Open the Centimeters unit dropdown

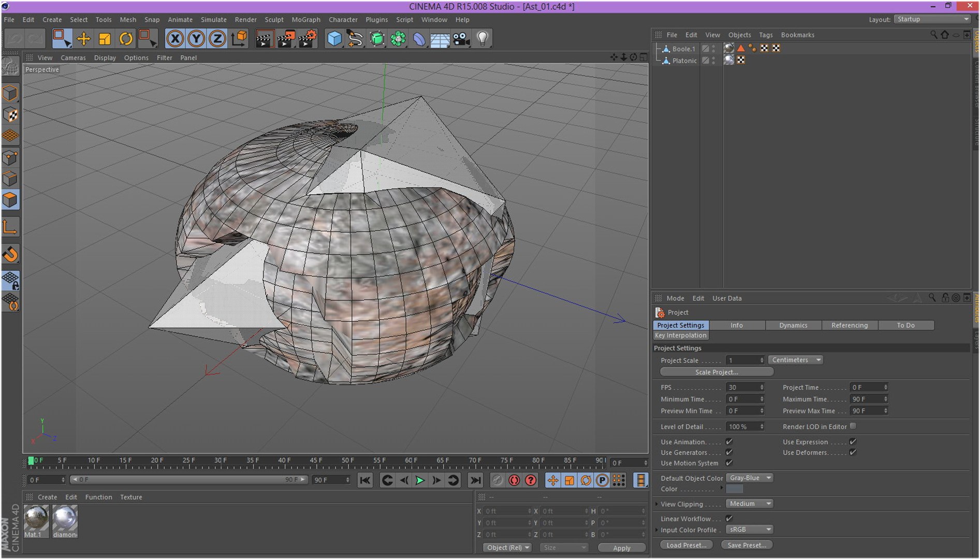click(796, 360)
